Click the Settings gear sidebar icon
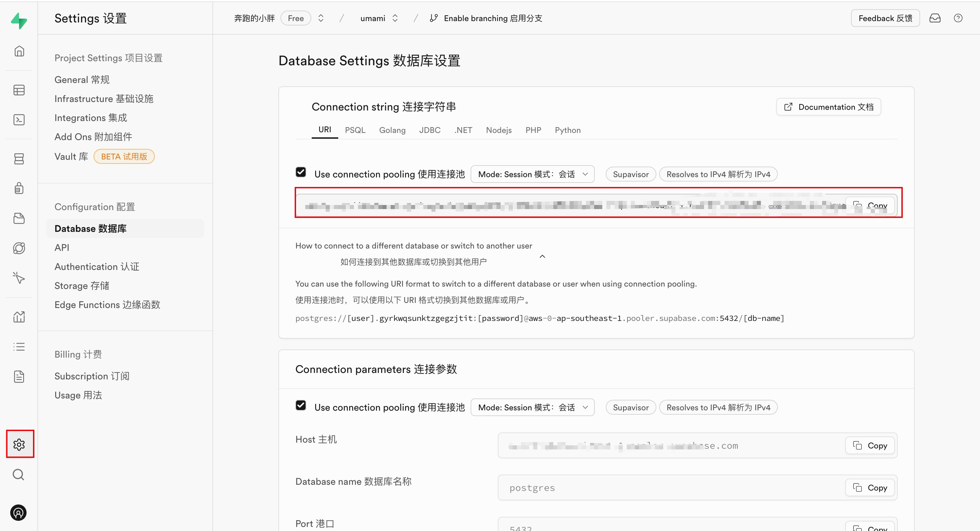 click(x=19, y=444)
